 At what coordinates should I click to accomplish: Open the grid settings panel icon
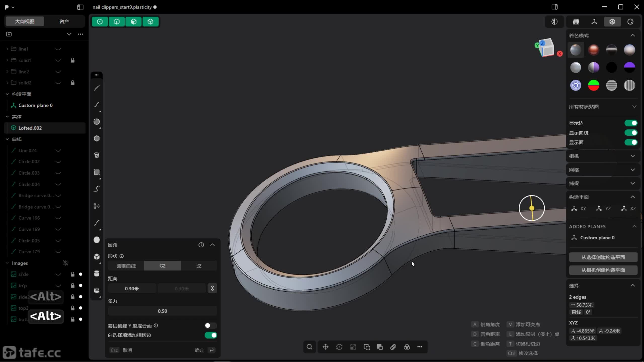coord(576,22)
